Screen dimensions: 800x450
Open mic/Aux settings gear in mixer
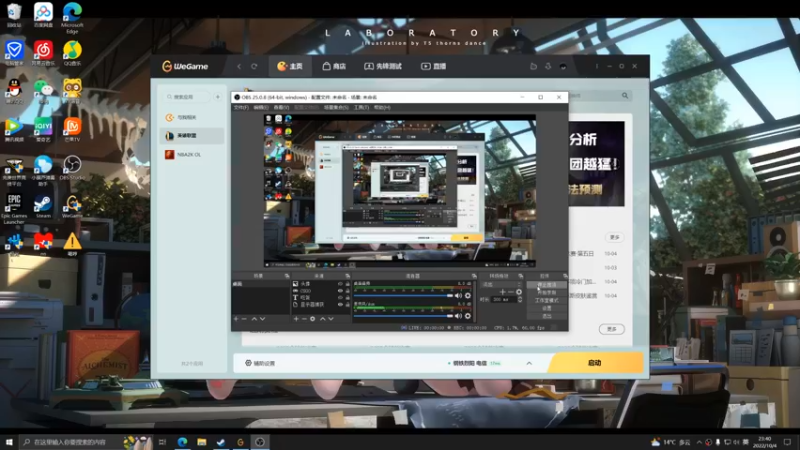(467, 316)
